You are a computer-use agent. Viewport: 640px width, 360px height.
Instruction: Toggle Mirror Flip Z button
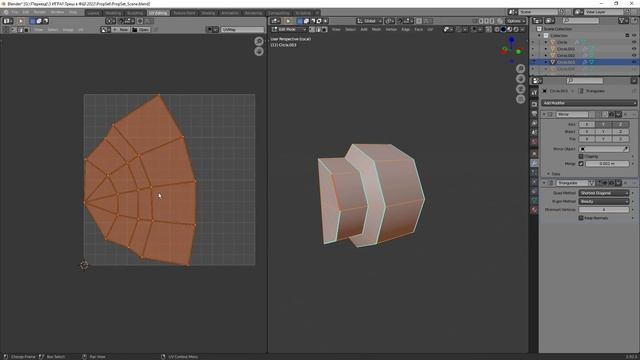coord(620,139)
